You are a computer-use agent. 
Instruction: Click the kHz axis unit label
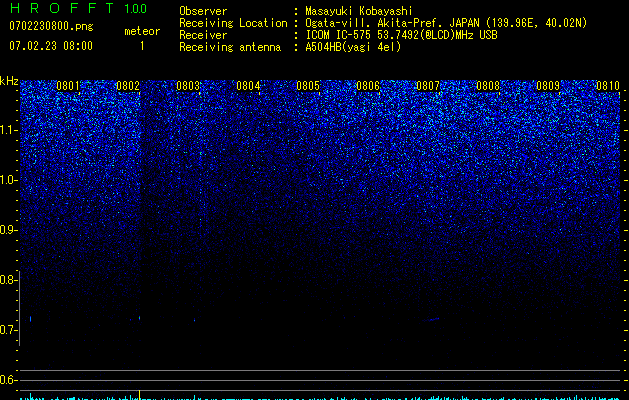point(9,81)
